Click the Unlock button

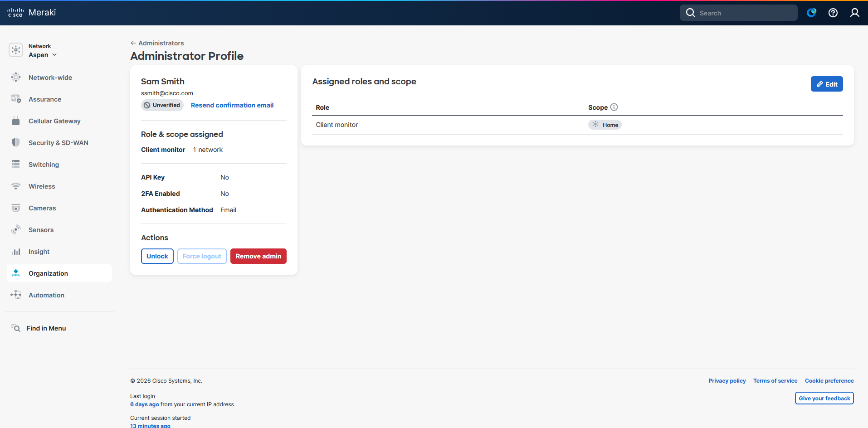pos(157,256)
